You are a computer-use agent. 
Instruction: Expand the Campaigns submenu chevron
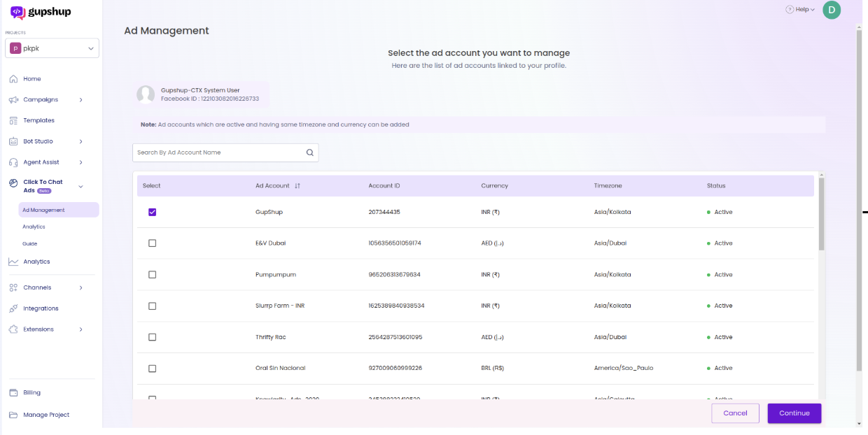click(x=80, y=100)
